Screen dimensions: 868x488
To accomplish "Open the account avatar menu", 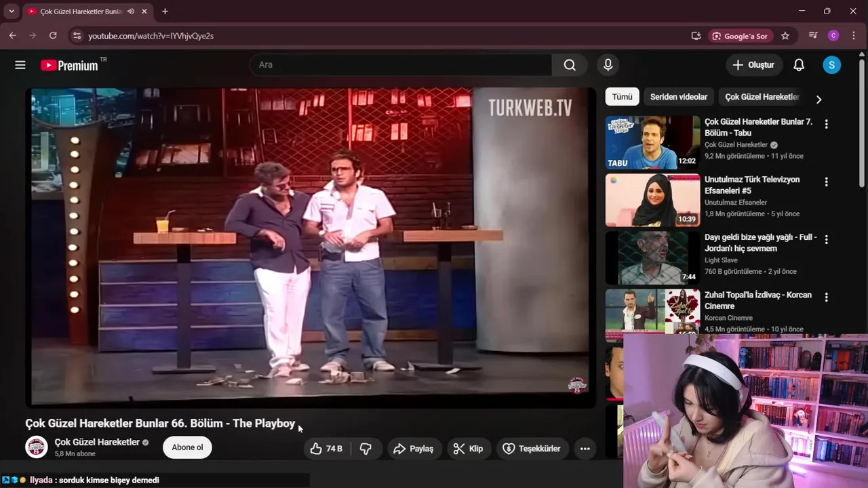I will coord(831,65).
